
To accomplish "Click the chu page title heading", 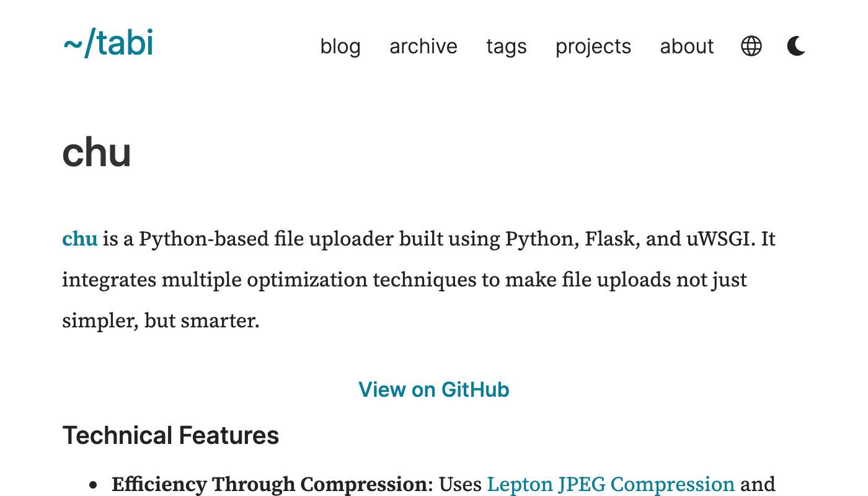I will pos(97,153).
